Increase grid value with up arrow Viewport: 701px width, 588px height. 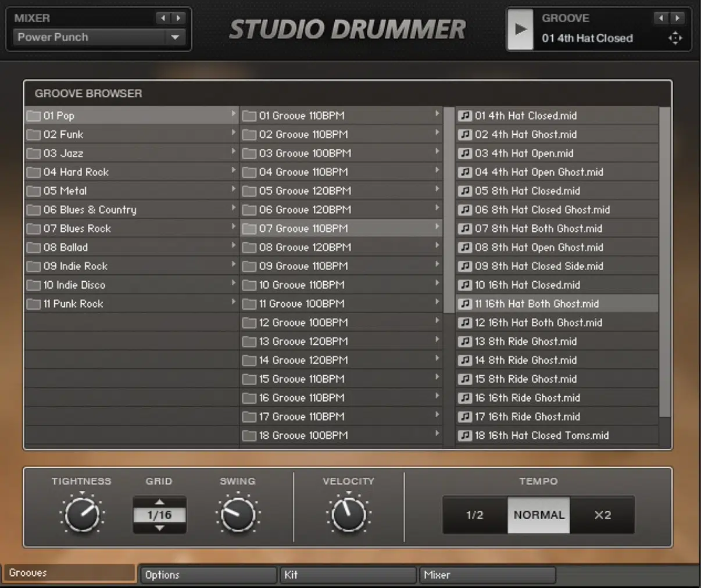click(x=159, y=502)
